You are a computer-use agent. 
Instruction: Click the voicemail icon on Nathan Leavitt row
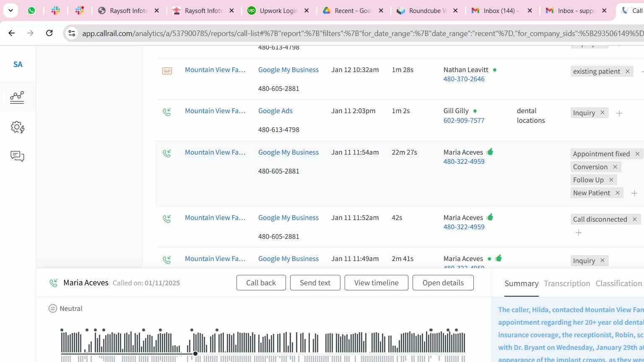click(167, 71)
